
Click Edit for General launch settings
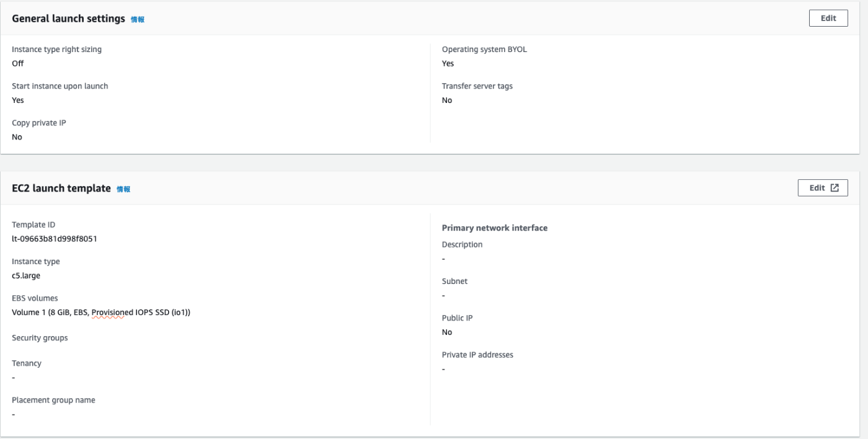pos(828,19)
